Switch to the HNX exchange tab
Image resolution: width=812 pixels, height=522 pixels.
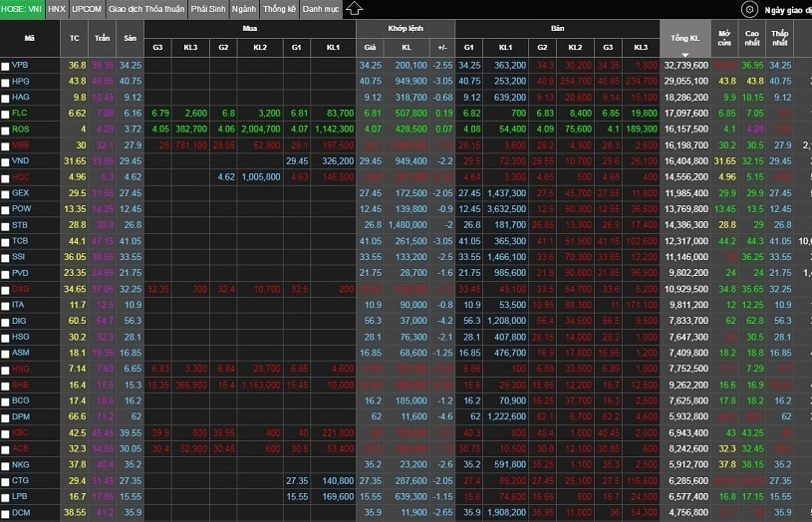(58, 9)
